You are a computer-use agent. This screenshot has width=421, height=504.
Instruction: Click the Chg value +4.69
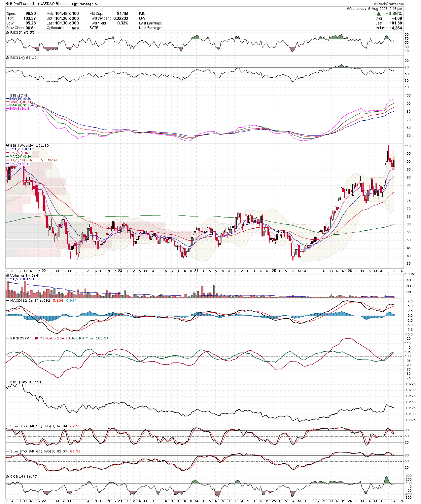(x=397, y=19)
